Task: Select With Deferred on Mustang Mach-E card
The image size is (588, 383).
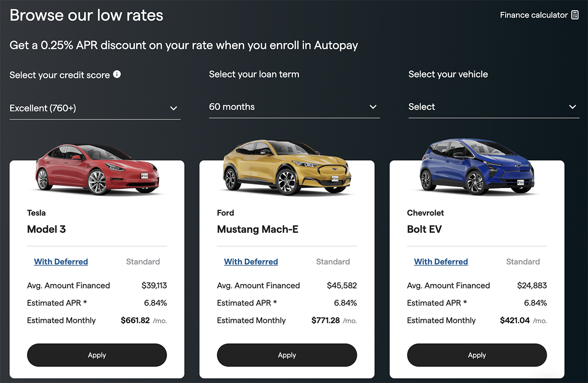Action: pyautogui.click(x=251, y=262)
